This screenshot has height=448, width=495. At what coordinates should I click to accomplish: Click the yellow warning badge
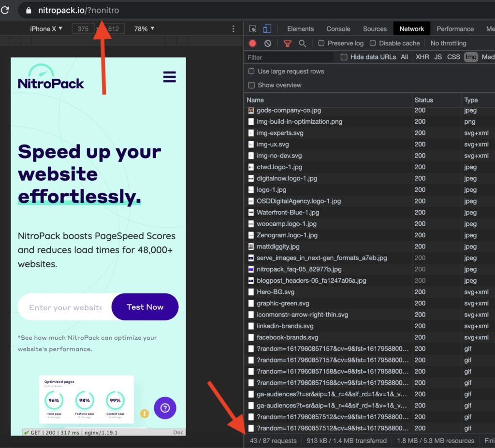coord(145,413)
